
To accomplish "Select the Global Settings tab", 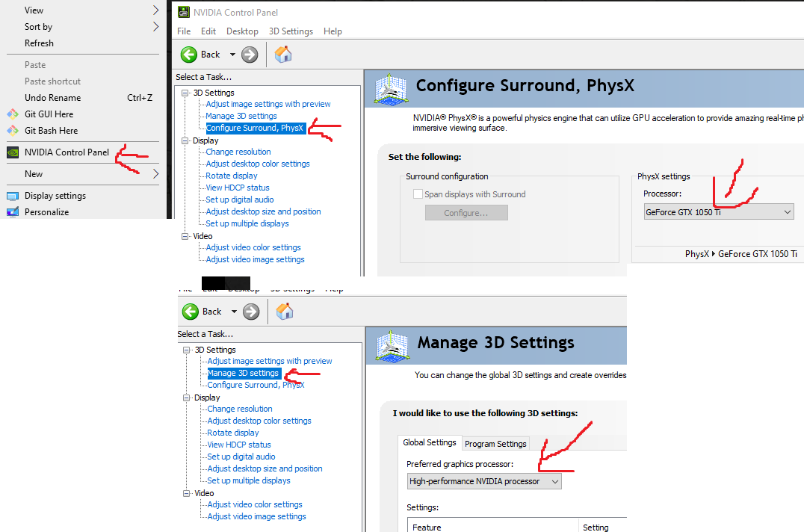I will [429, 442].
